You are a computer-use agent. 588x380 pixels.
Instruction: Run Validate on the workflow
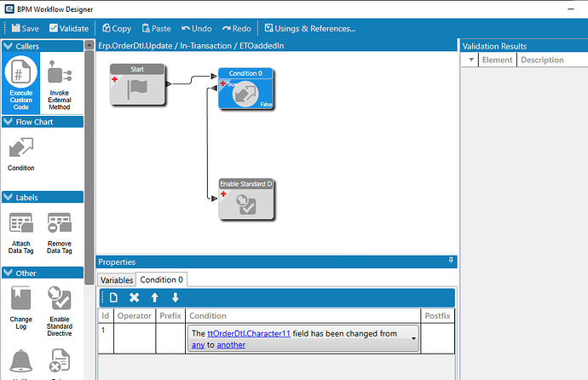coord(69,28)
